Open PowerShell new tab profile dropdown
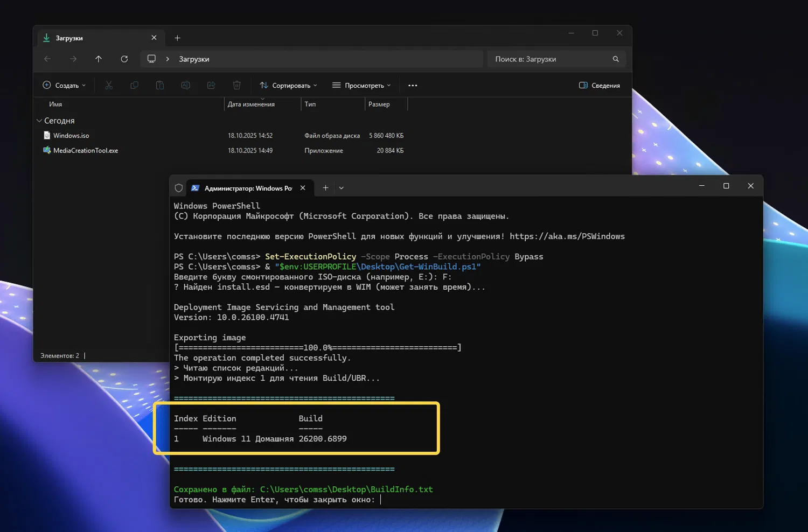Viewport: 808px width, 532px height. pos(342,188)
